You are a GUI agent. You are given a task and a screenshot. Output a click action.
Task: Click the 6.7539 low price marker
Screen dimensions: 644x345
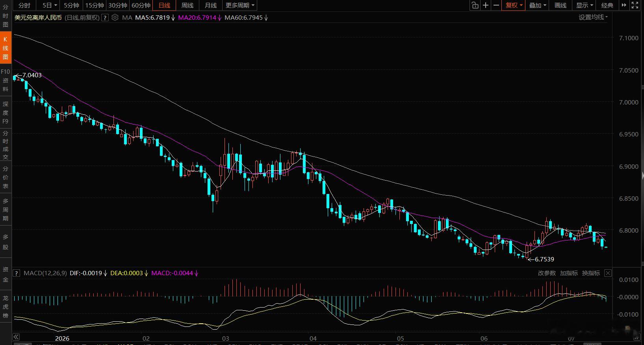click(x=544, y=259)
